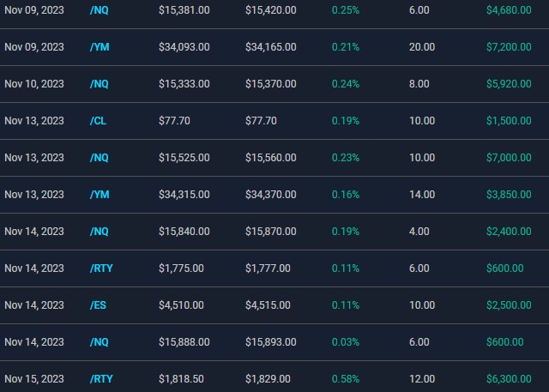Select the Nov 10, 2023 date cell

(34, 84)
